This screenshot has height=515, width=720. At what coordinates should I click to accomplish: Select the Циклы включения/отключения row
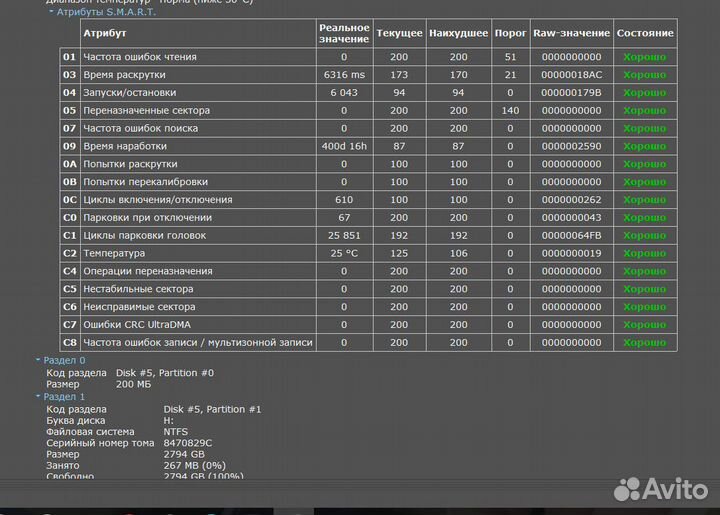(x=368, y=200)
